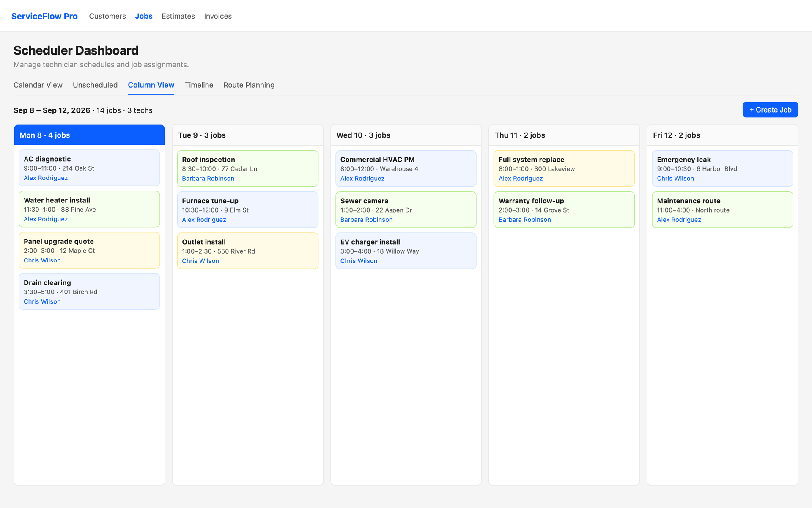
Task: Open the Full system replace job
Action: [564, 168]
